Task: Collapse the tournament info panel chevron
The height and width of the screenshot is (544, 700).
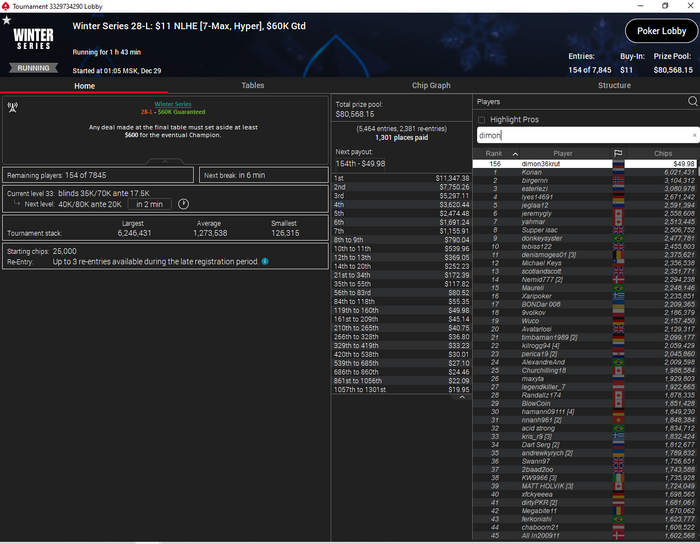Action: point(165,161)
